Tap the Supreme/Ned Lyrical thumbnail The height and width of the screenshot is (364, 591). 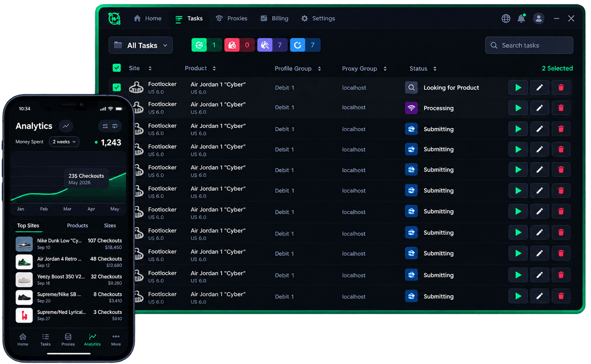pos(24,315)
